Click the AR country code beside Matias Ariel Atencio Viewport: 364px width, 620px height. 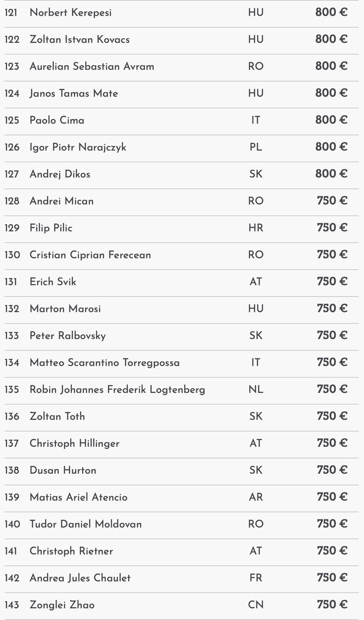pyautogui.click(x=256, y=497)
